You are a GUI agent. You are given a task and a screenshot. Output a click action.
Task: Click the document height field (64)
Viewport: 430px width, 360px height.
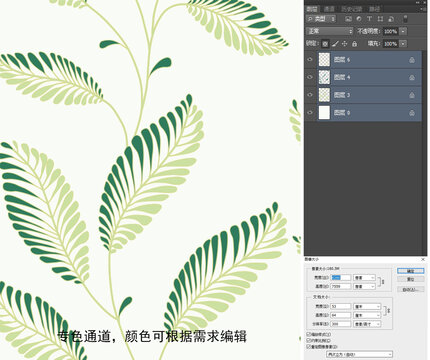(341, 315)
